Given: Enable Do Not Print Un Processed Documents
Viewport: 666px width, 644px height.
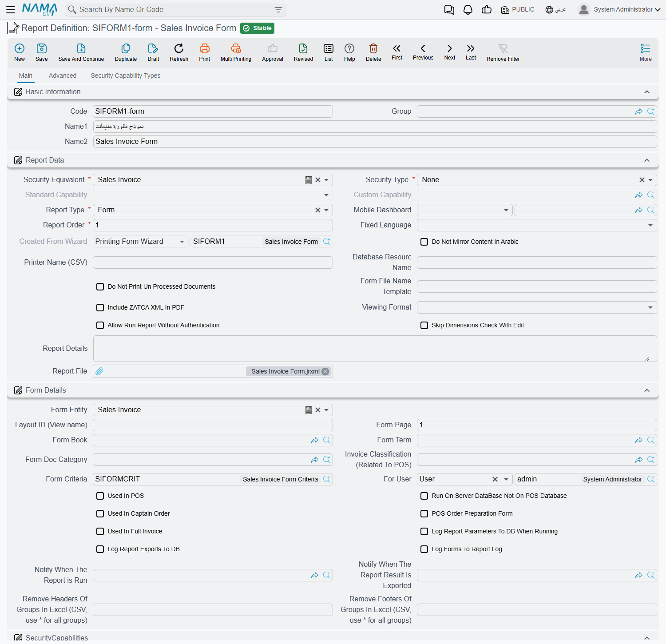Looking at the screenshot, I should 100,286.
